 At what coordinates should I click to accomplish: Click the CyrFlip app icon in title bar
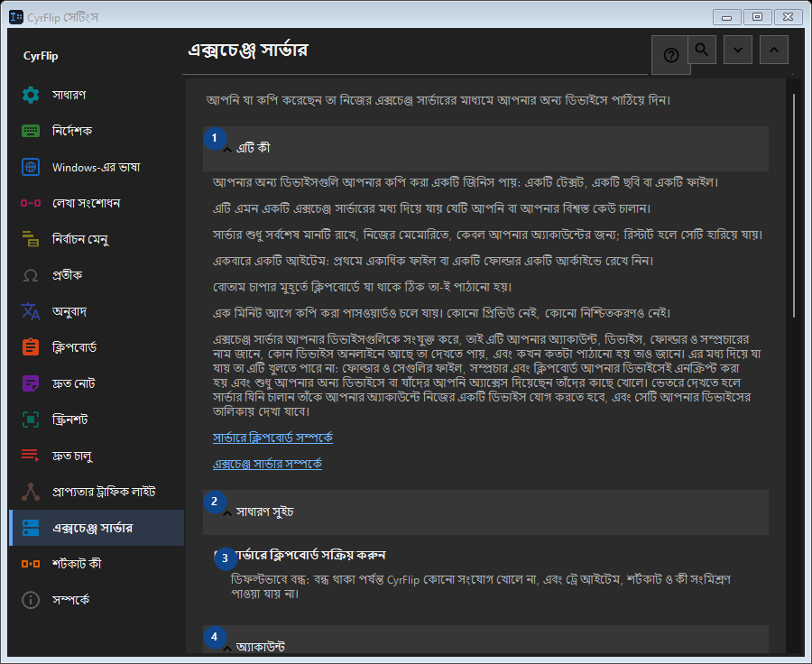point(16,17)
